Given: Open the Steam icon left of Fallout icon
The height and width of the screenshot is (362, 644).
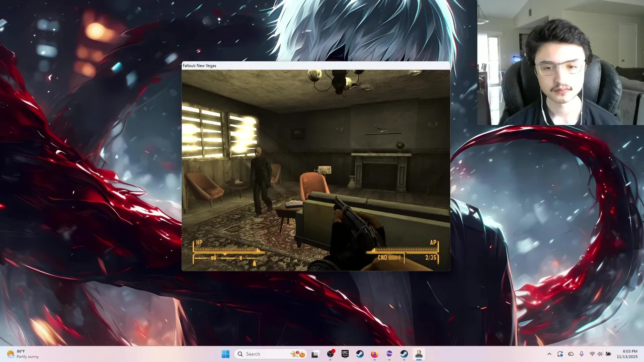Looking at the screenshot, I should [404, 354].
